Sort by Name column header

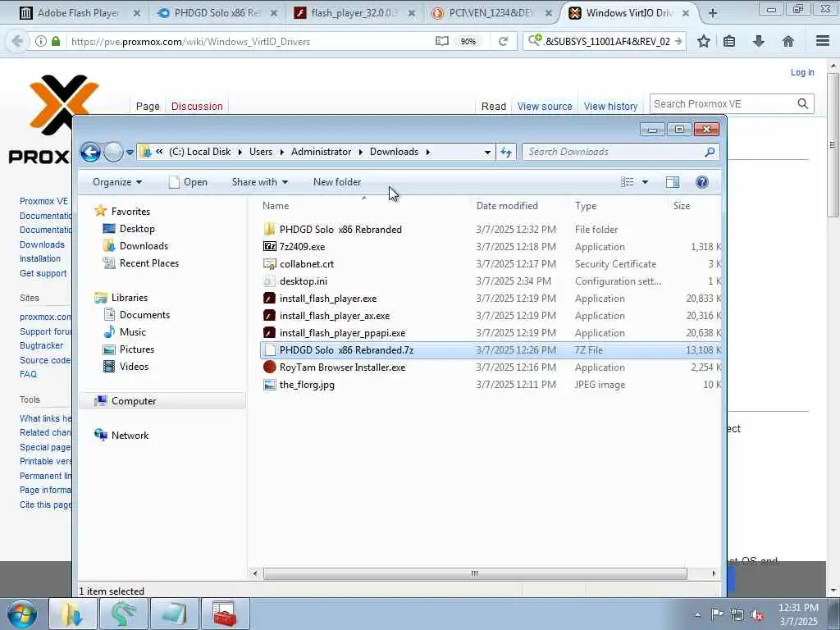(276, 206)
